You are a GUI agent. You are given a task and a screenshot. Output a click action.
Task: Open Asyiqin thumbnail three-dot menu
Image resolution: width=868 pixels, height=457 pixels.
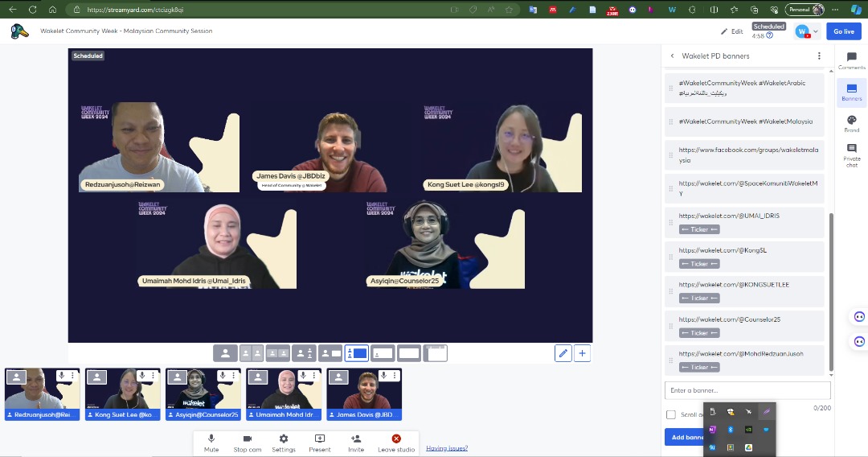click(234, 376)
